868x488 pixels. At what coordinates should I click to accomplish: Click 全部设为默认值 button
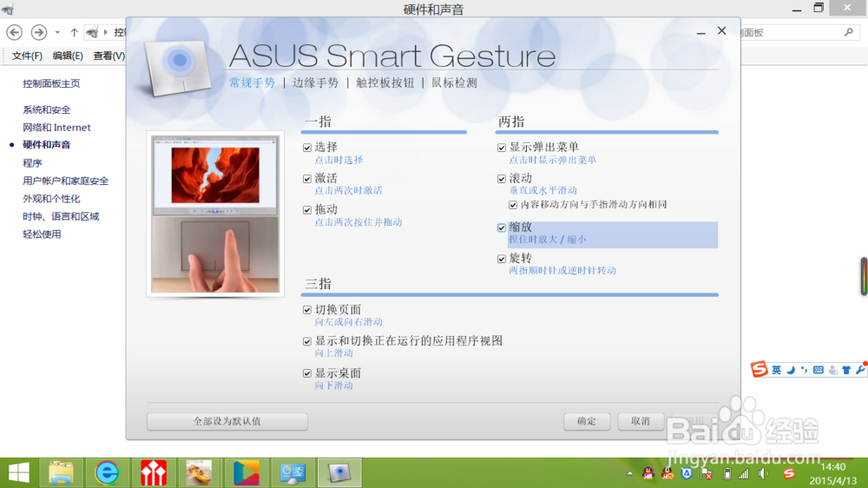pos(227,421)
